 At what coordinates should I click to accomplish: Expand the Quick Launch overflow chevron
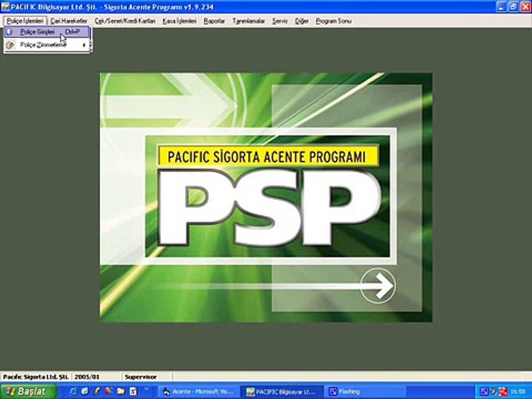[147, 389]
